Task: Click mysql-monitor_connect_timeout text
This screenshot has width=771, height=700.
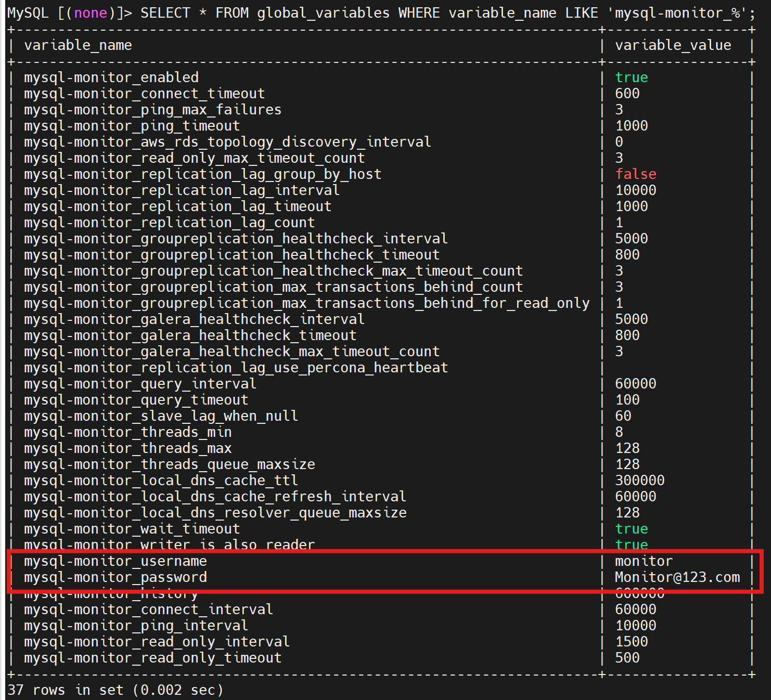Action: click(x=145, y=94)
